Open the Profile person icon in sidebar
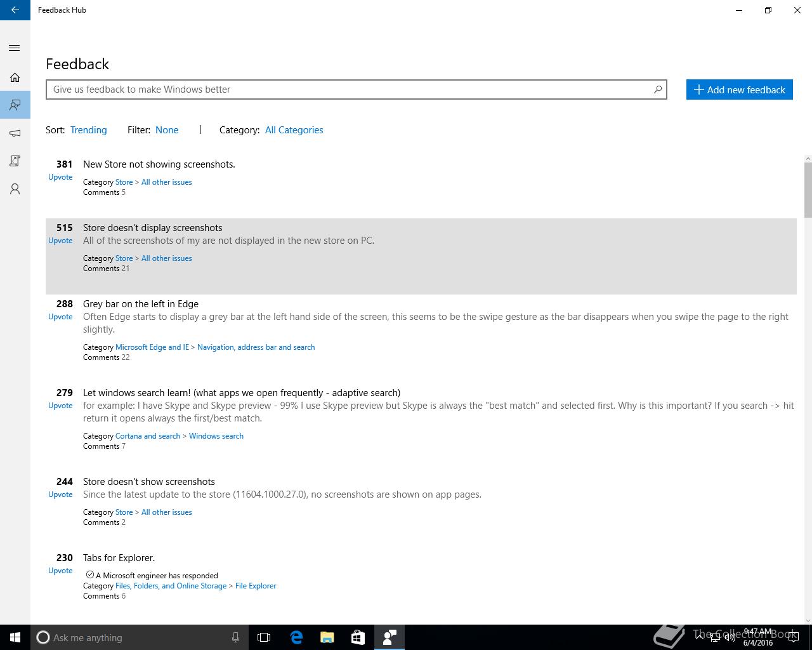The image size is (812, 650). coord(15,189)
